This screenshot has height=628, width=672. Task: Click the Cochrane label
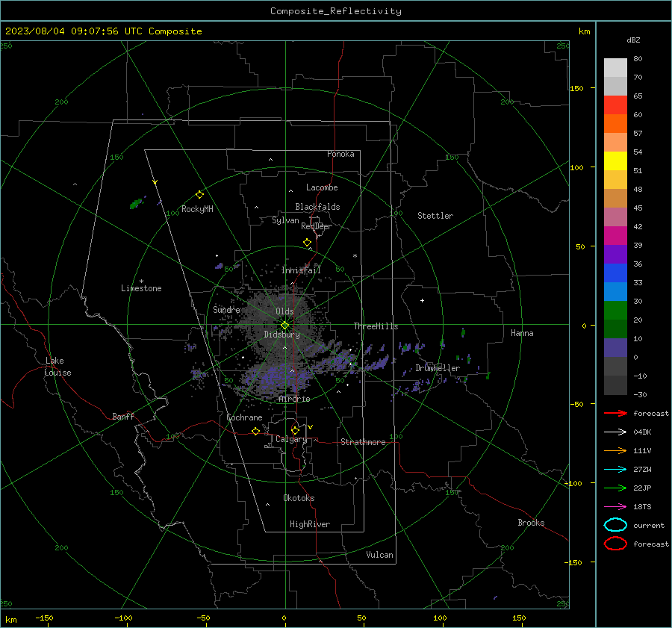pos(244,417)
